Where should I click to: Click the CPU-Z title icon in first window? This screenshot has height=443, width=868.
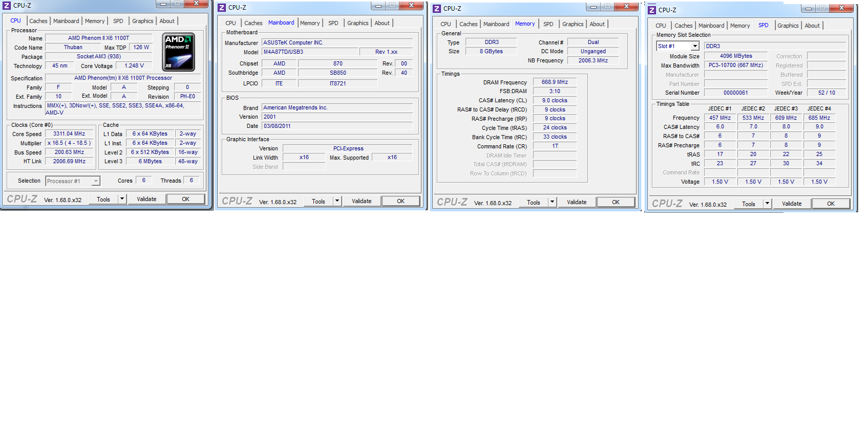[7, 6]
